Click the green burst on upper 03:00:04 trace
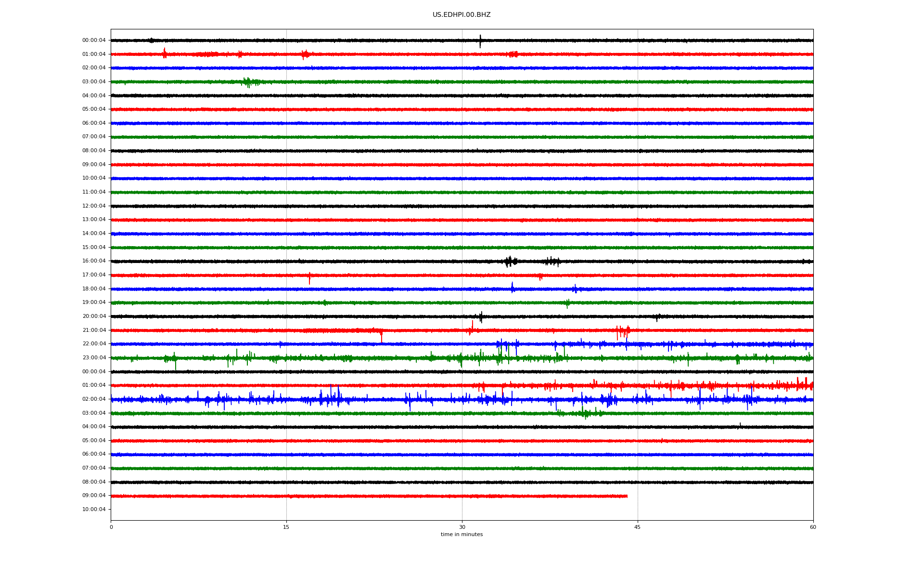 click(x=247, y=82)
